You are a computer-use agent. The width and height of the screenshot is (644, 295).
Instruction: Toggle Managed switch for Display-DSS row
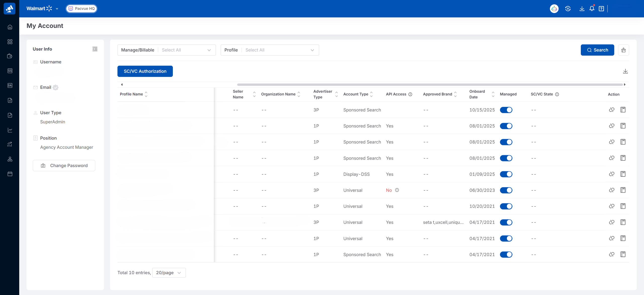(506, 174)
